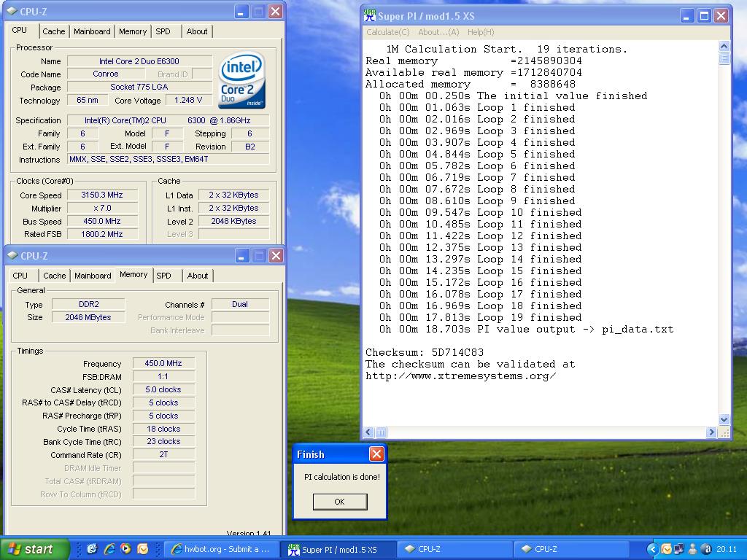Viewport: 747px width, 560px height.
Task: Open Internet Explorer from quick launch
Action: tap(109, 549)
